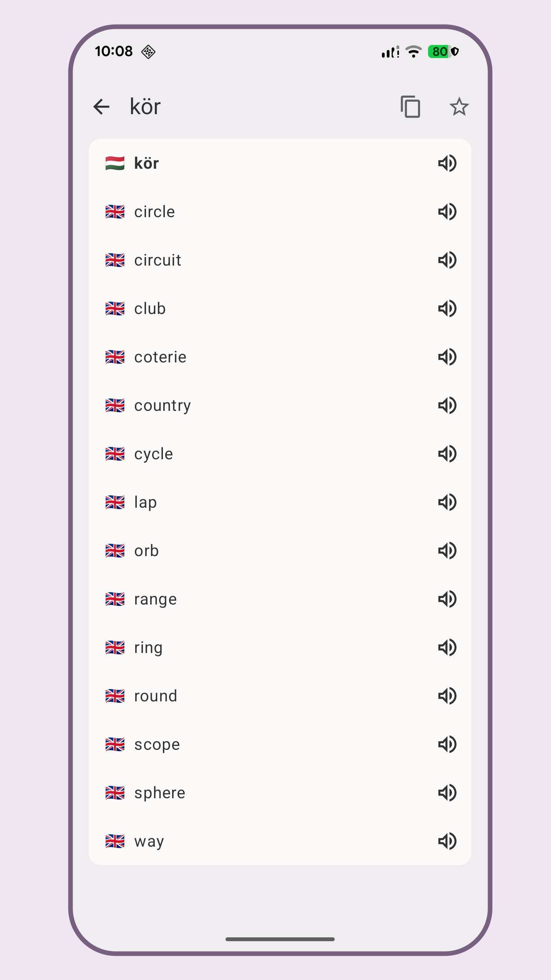This screenshot has width=551, height=980.
Task: Hear pronunciation of way
Action: (x=447, y=841)
